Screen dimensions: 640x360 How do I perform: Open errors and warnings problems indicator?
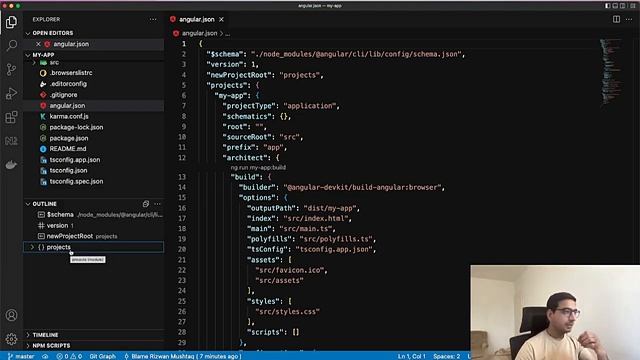[69, 356]
